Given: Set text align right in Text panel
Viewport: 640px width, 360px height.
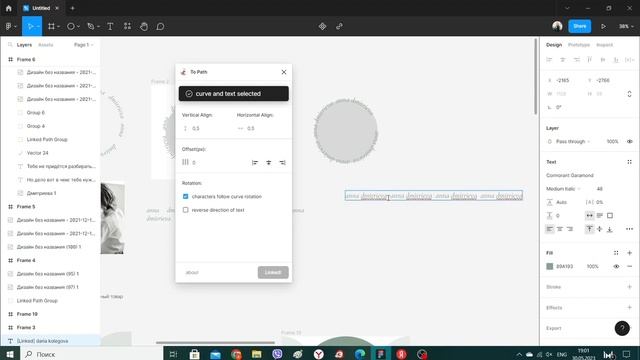Looking at the screenshot, I should (x=570, y=229).
